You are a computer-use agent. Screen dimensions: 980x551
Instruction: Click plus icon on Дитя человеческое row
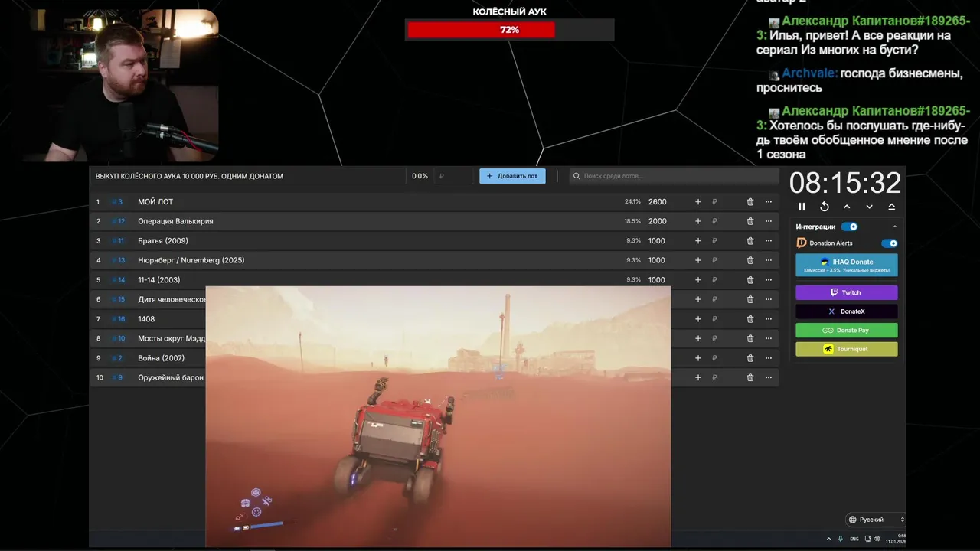697,299
